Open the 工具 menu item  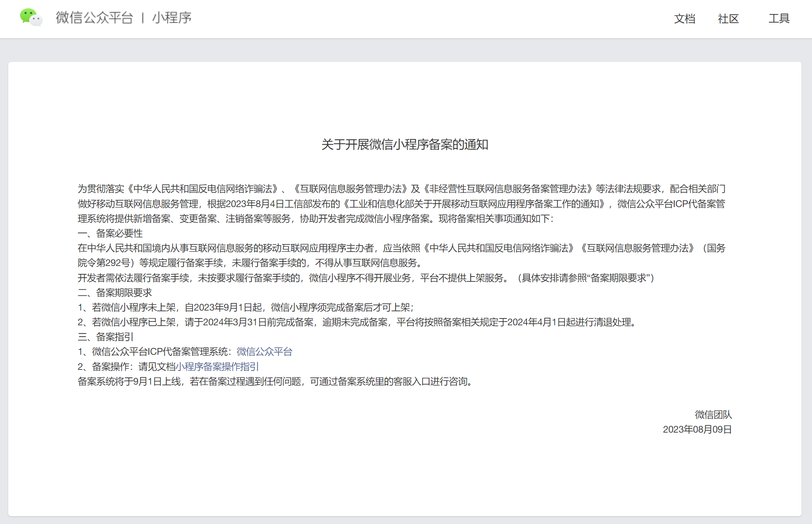(779, 19)
